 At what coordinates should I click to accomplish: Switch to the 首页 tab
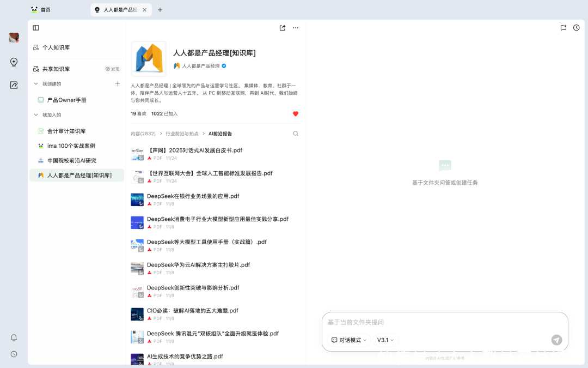(x=45, y=10)
